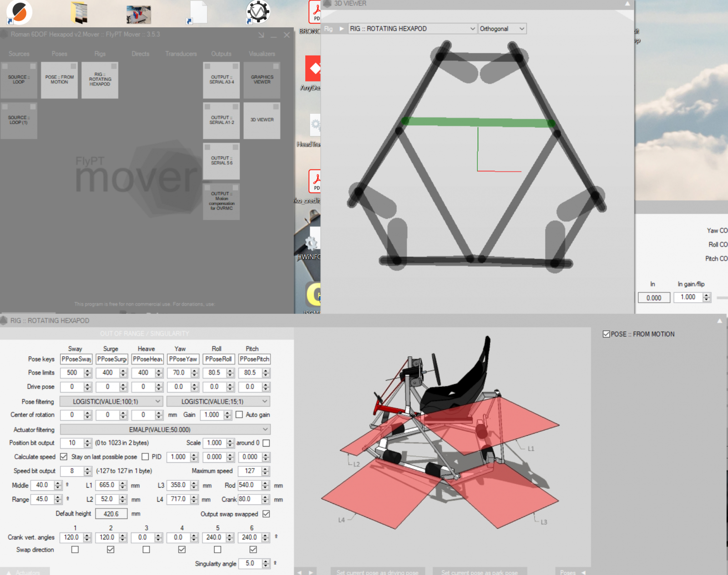Click Set current pose as driving pose
The image size is (728, 575).
(x=378, y=572)
